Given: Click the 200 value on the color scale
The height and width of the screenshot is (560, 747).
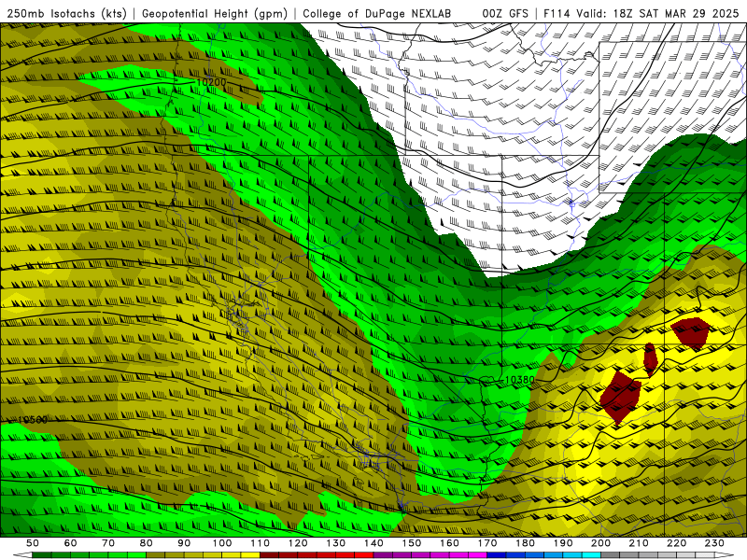Looking at the screenshot, I should click(x=600, y=543).
